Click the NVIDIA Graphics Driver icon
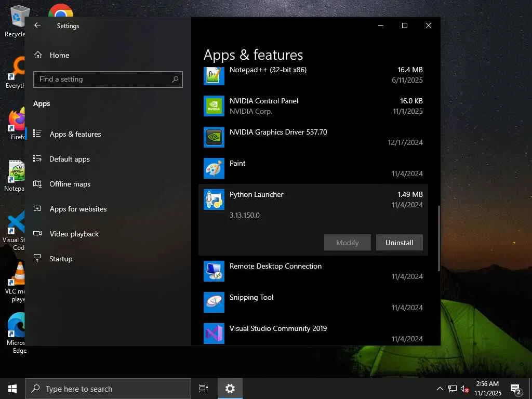The height and width of the screenshot is (399, 532). point(214,137)
